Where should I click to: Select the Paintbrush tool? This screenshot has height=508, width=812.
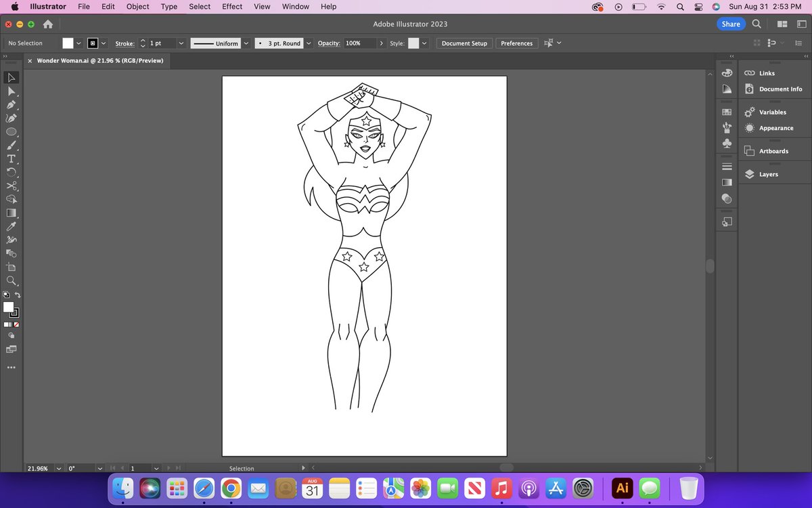11,146
